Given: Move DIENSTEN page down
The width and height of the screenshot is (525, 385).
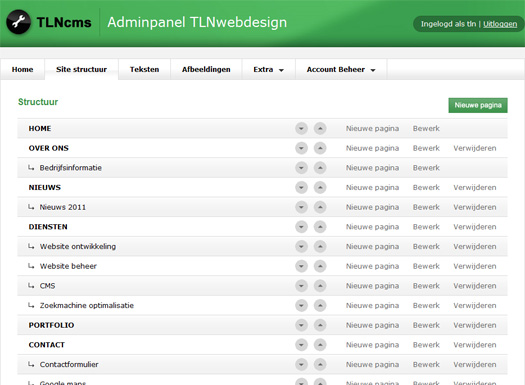Looking at the screenshot, I should 301,227.
